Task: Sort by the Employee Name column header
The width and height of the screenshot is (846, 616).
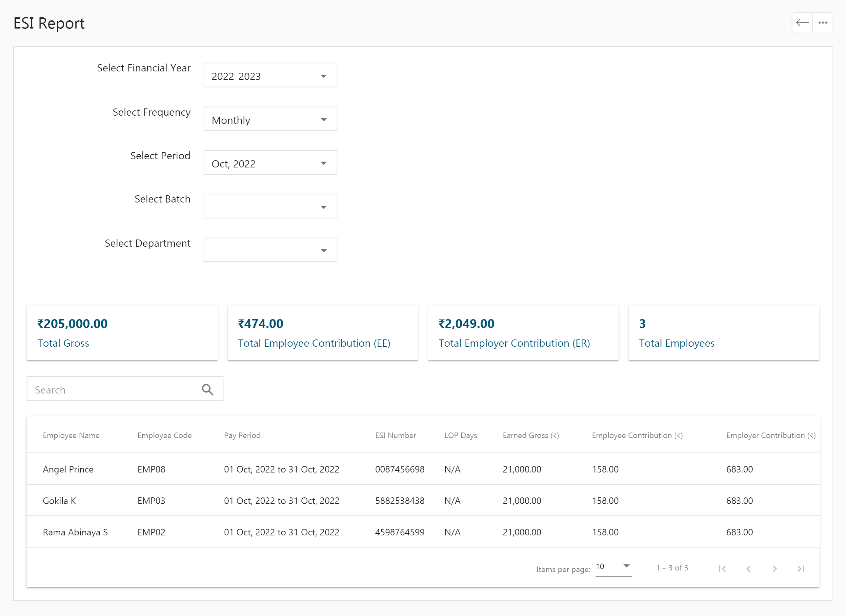Action: pos(71,435)
